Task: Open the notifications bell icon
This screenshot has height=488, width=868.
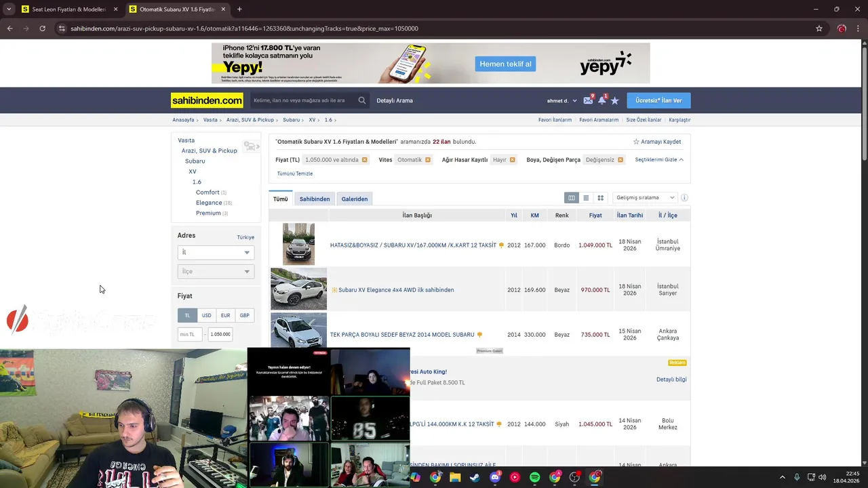Action: [x=601, y=100]
